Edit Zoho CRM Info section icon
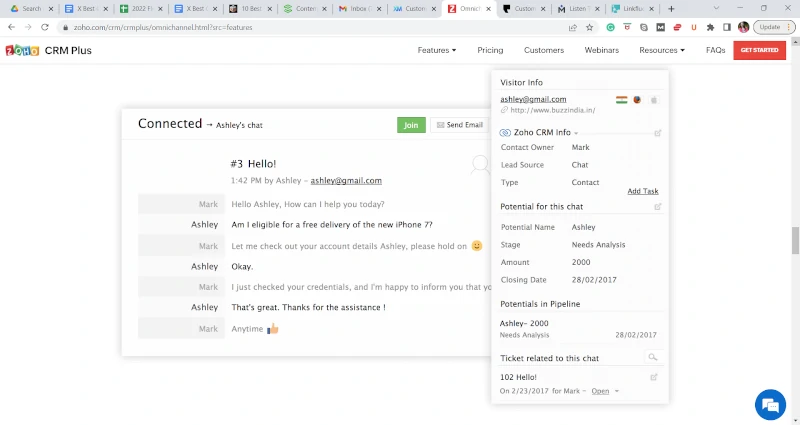The height and width of the screenshot is (425, 800). (x=658, y=133)
